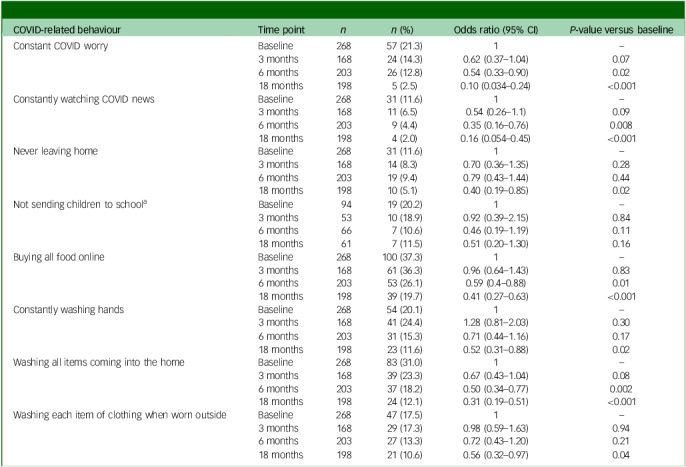
Task: Click the 100 (37.3) value cell
Action: click(x=402, y=257)
